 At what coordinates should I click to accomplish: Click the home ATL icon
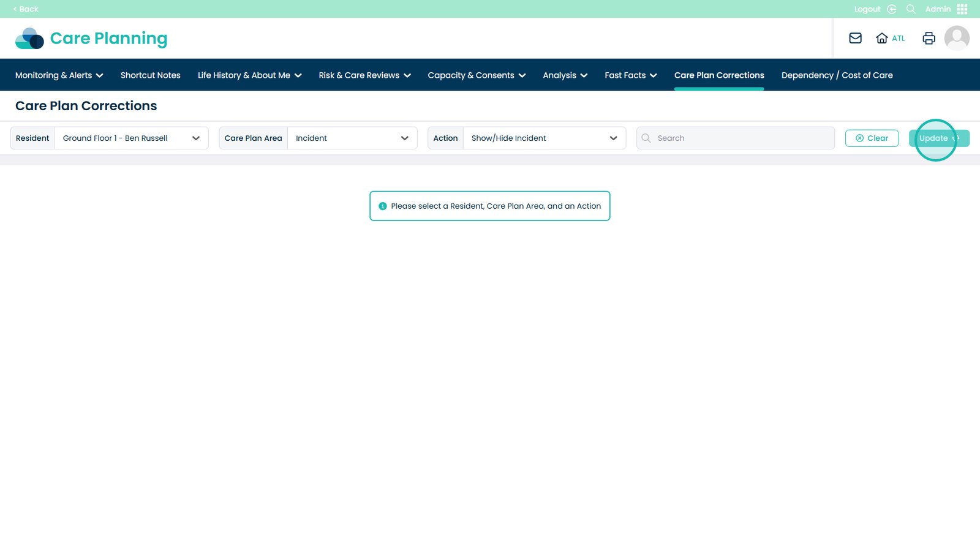pos(882,38)
